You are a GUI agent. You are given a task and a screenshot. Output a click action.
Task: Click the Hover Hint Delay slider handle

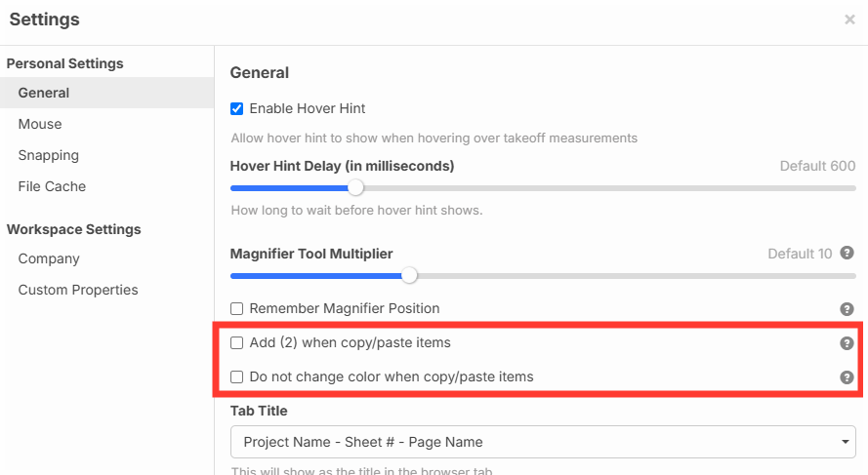click(355, 187)
